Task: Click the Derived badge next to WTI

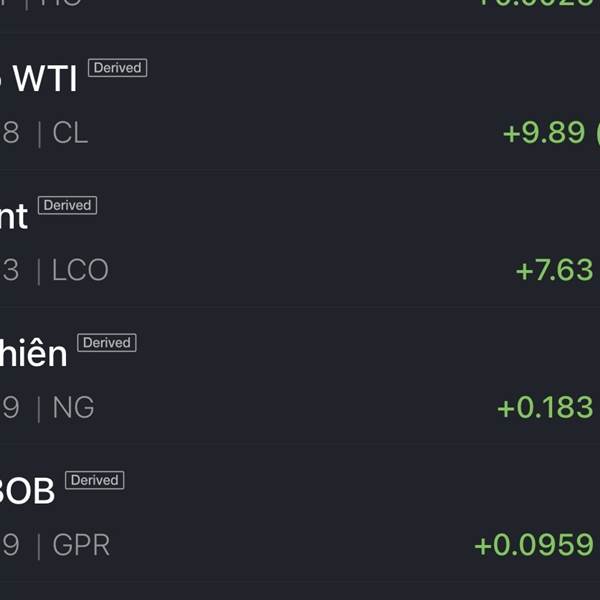Action: pyautogui.click(x=117, y=68)
